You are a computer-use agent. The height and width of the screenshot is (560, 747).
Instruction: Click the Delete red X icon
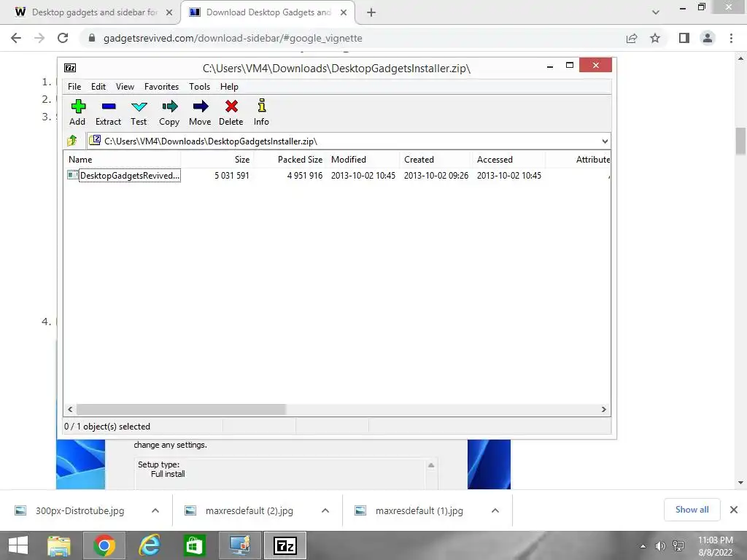click(231, 112)
